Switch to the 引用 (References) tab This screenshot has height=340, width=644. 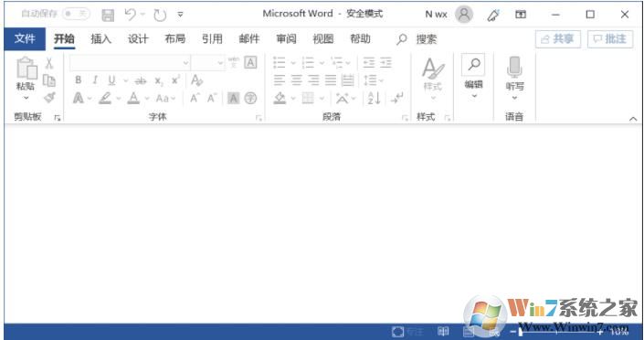(x=212, y=39)
